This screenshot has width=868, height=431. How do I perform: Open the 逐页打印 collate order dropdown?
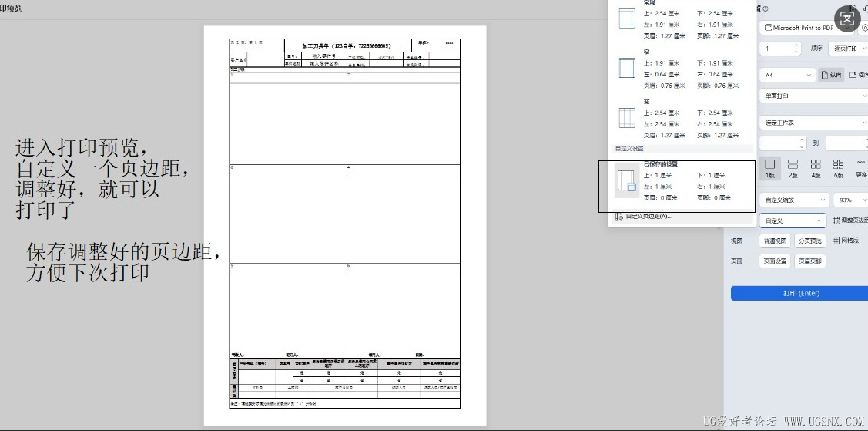point(848,49)
